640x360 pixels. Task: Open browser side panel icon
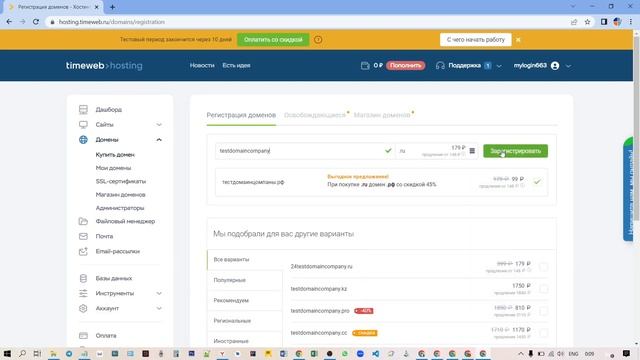(604, 22)
